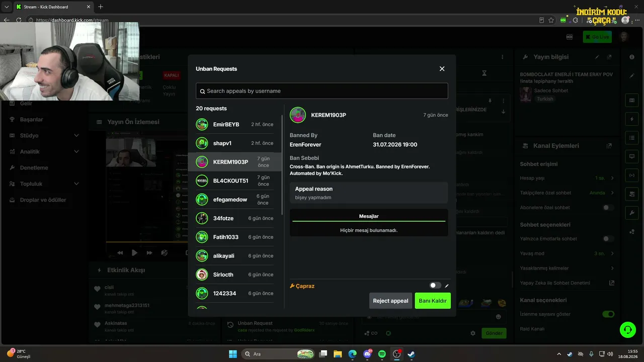Click the Çapraz wrench label
This screenshot has width=644, height=362.
tap(302, 286)
